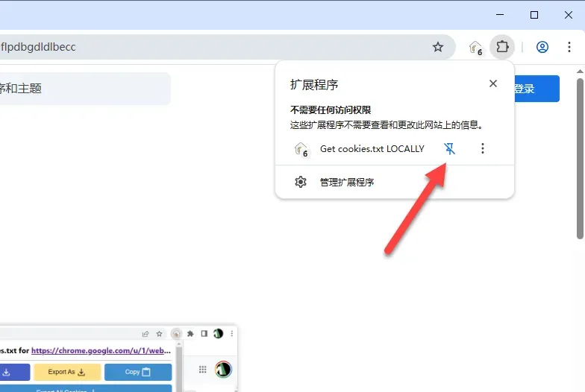Click the blue Copy button in preview
The width and height of the screenshot is (585, 392).
tap(138, 372)
